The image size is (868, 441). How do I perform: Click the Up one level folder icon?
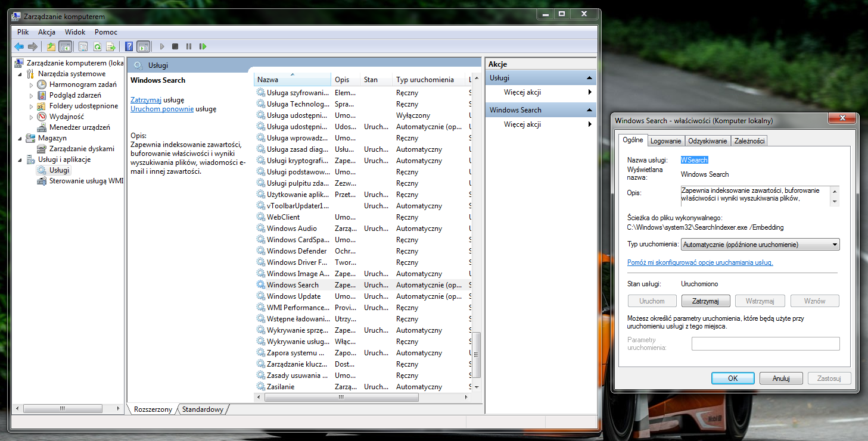pos(51,46)
